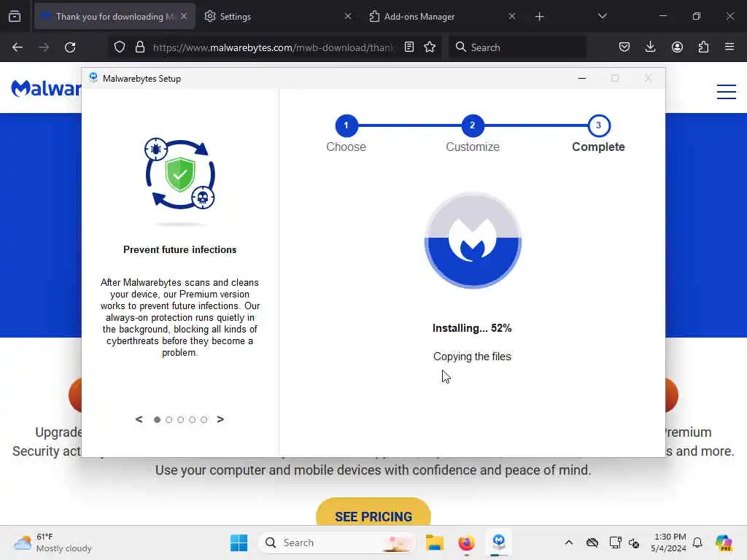Open the Copilot preview icon
Viewport: 747px width, 560px height.
click(x=724, y=542)
